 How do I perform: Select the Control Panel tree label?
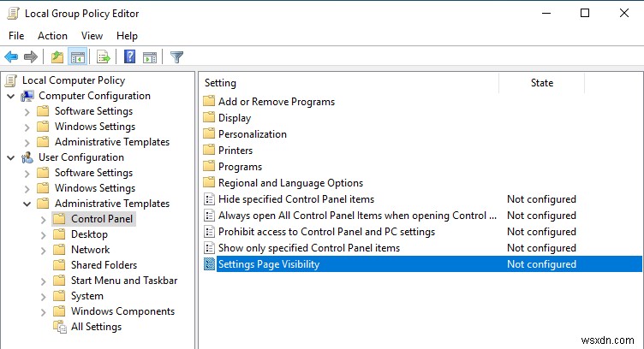pos(102,219)
